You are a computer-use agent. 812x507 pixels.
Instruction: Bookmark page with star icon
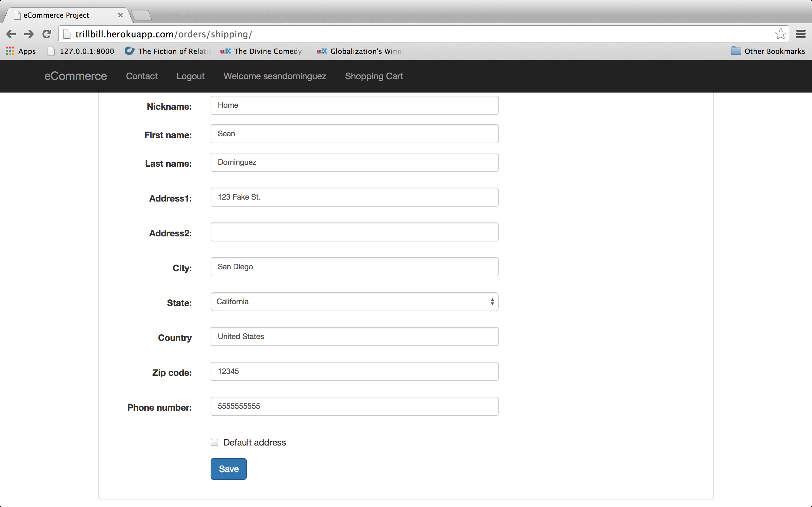pyautogui.click(x=781, y=34)
